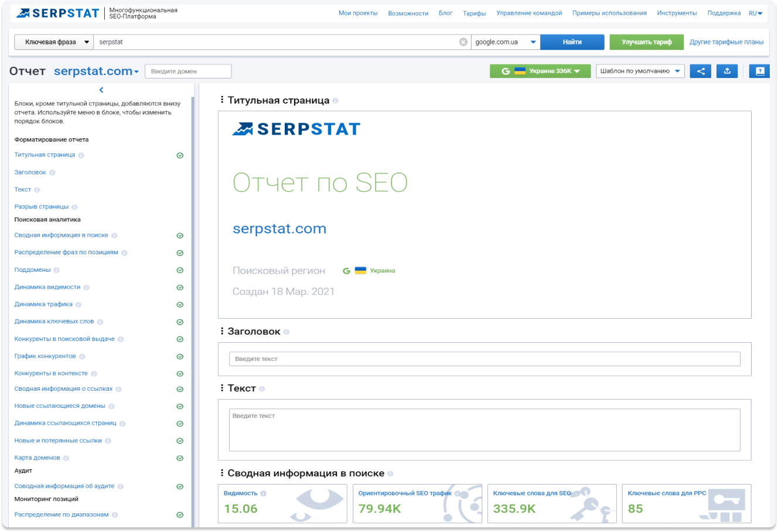Click info icon beside Сводная информация о ссылках

[118, 389]
